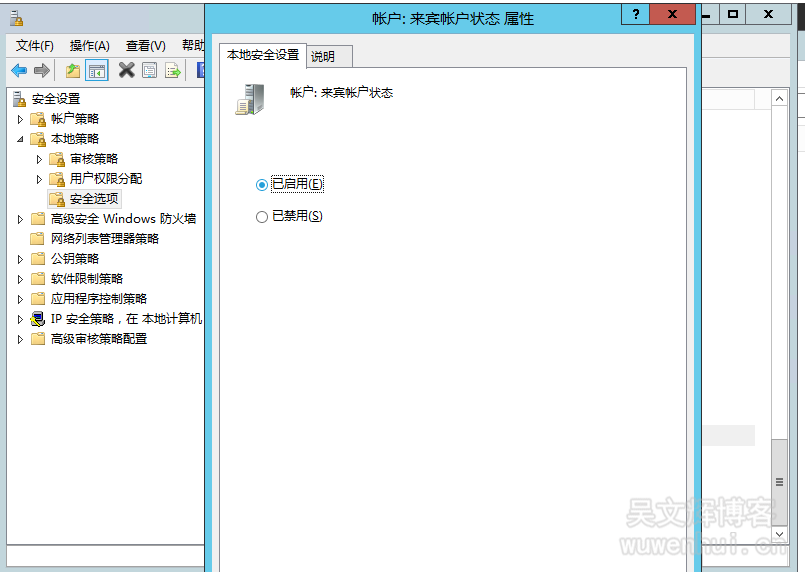Select the IP 安全策略 computer icon
Image resolution: width=805 pixels, height=572 pixels.
[x=38, y=319]
